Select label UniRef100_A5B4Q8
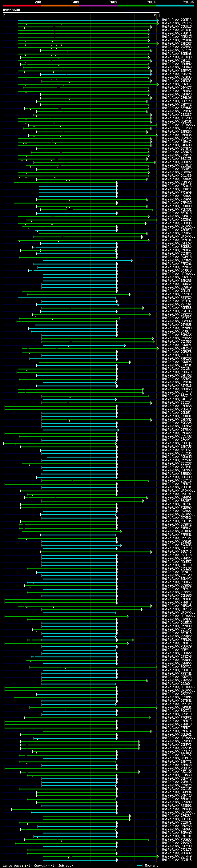 [x=177, y=809]
